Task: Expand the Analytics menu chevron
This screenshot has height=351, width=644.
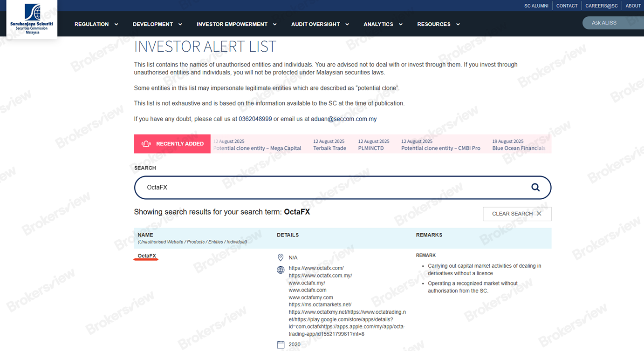Action: [x=400, y=24]
